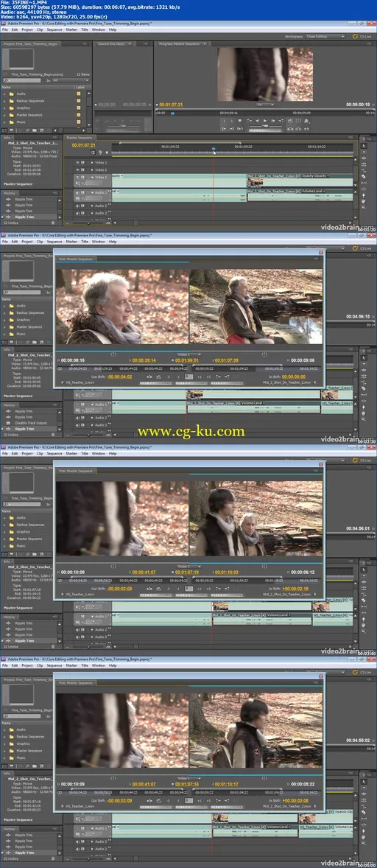Click -1 trim button beside Out Shift -00:00:04:02

(177, 377)
